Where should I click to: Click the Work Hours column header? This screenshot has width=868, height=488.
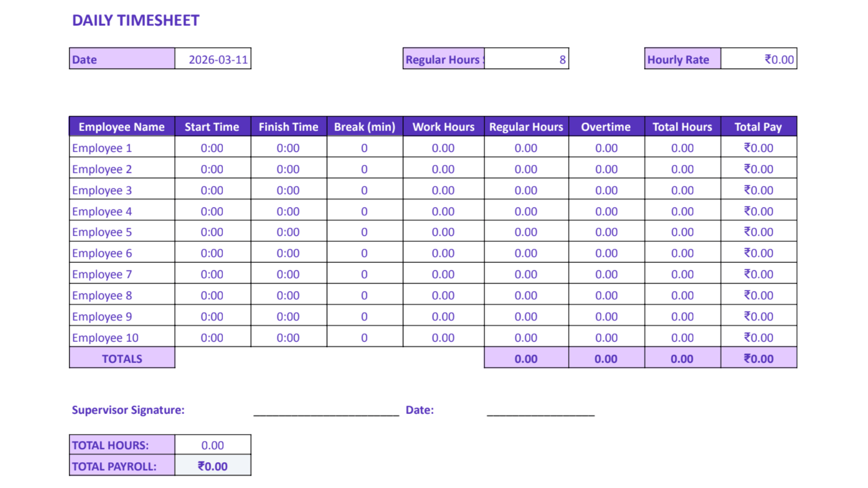click(443, 127)
